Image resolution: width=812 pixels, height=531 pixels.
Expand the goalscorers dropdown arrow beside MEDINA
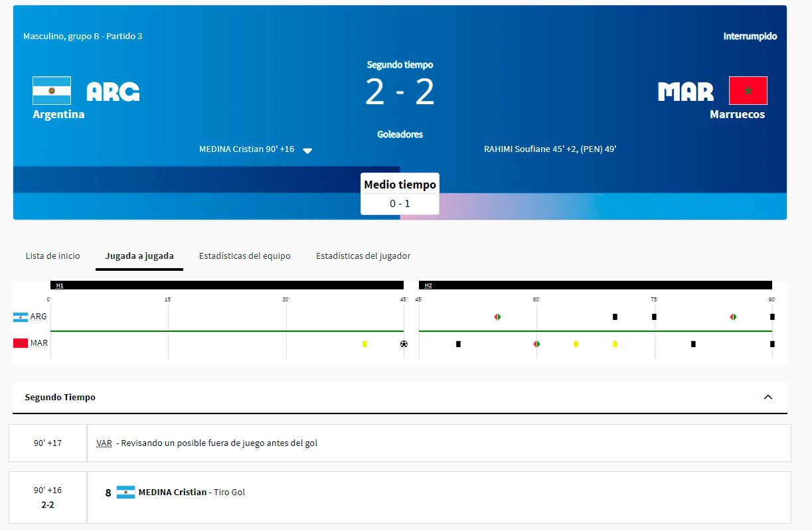(x=307, y=151)
